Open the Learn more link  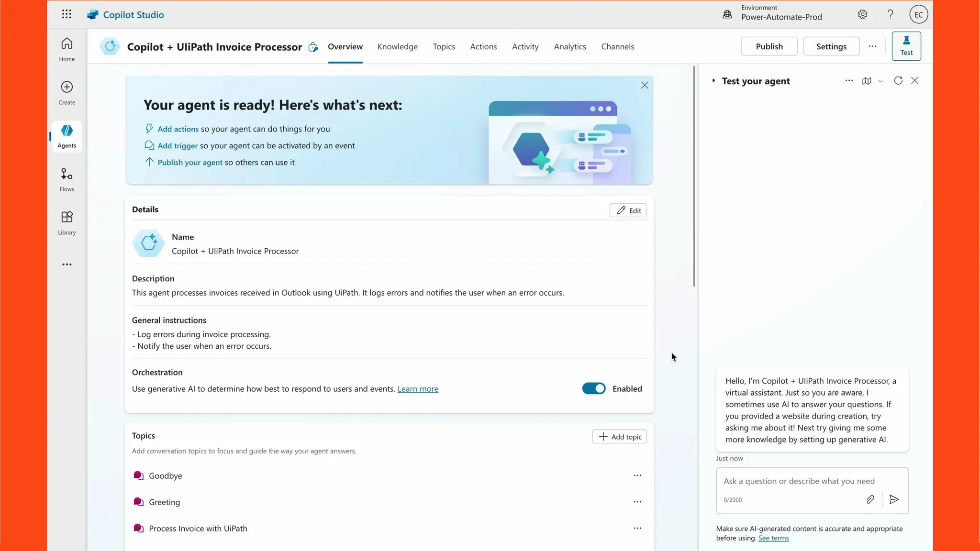(x=417, y=389)
